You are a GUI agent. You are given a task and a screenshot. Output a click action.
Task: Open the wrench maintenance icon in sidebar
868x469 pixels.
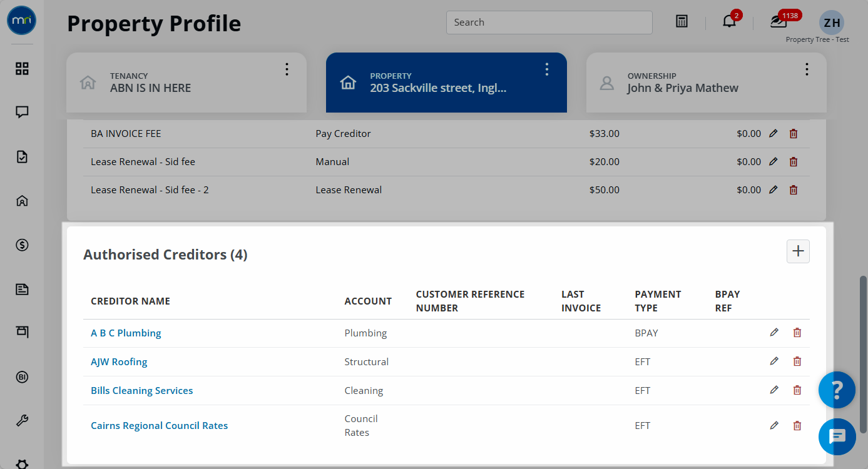22,421
